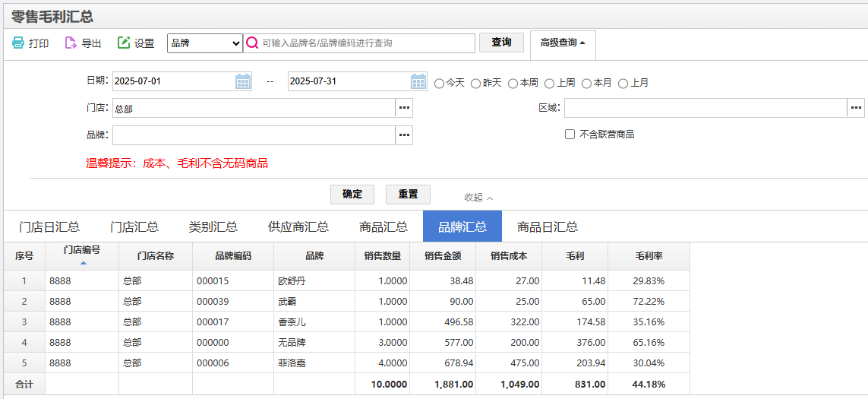Select the 本月 radio option

click(586, 83)
